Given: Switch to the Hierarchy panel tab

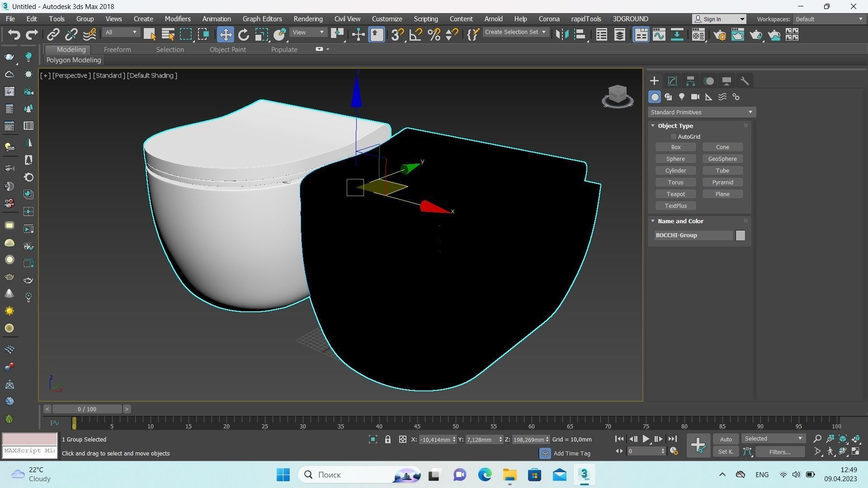Looking at the screenshot, I should point(690,81).
